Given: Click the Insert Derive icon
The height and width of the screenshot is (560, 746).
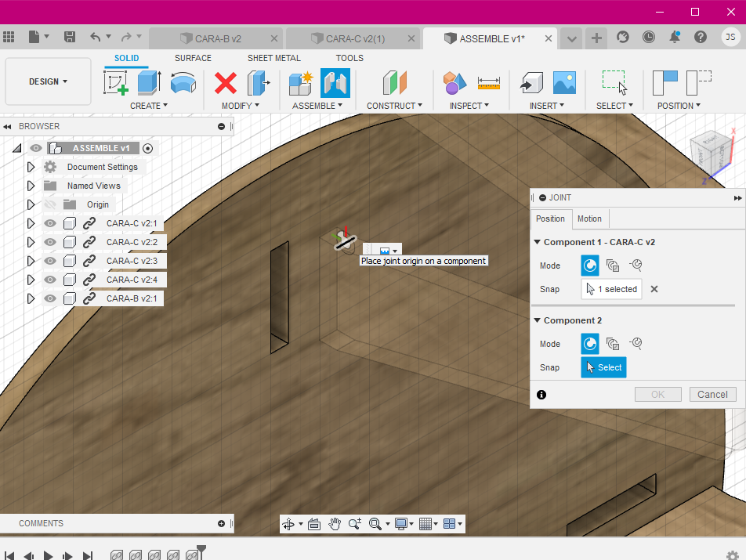Looking at the screenshot, I should pyautogui.click(x=531, y=83).
